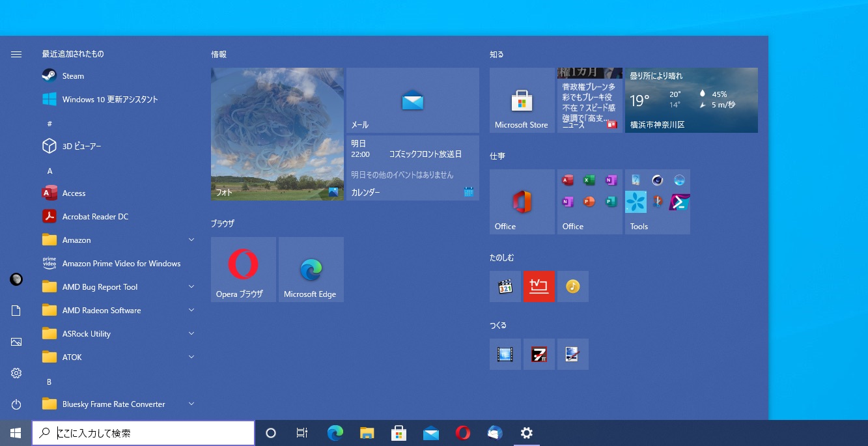Expand the Amazon folder chevron
The height and width of the screenshot is (446, 868).
pyautogui.click(x=191, y=240)
